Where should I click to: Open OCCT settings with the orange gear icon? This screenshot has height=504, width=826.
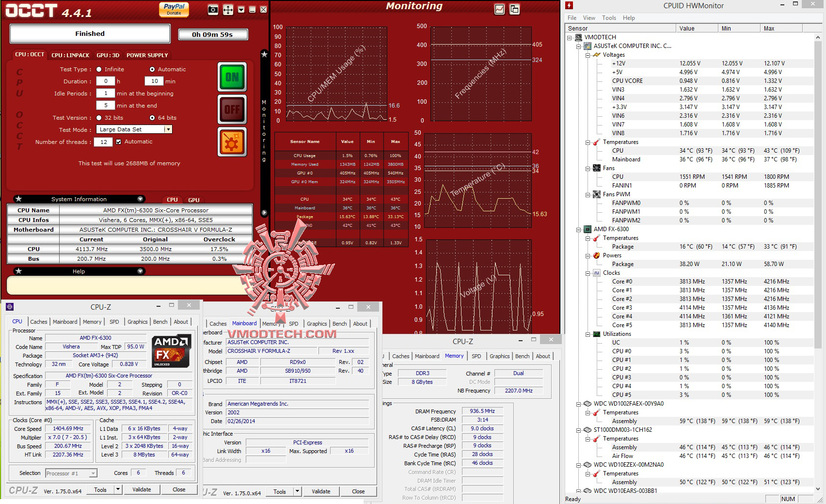pos(232,142)
